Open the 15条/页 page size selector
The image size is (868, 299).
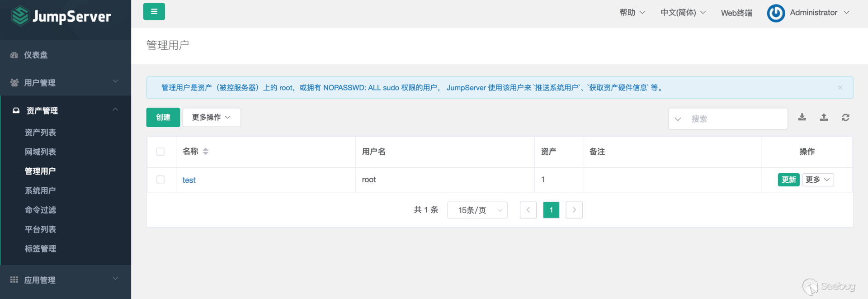pyautogui.click(x=477, y=210)
